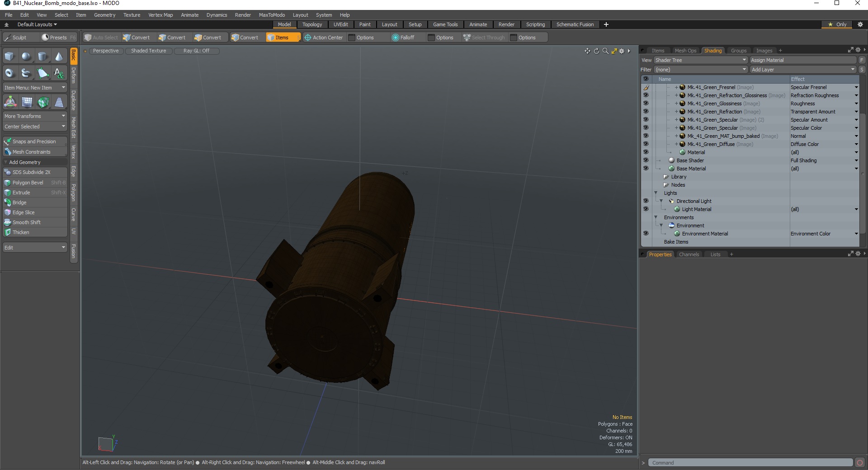Activate the Taper tool icon
The image size is (868, 470).
59,103
